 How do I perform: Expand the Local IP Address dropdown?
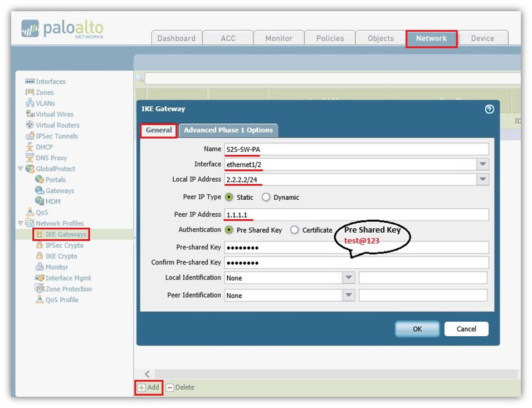(x=482, y=179)
